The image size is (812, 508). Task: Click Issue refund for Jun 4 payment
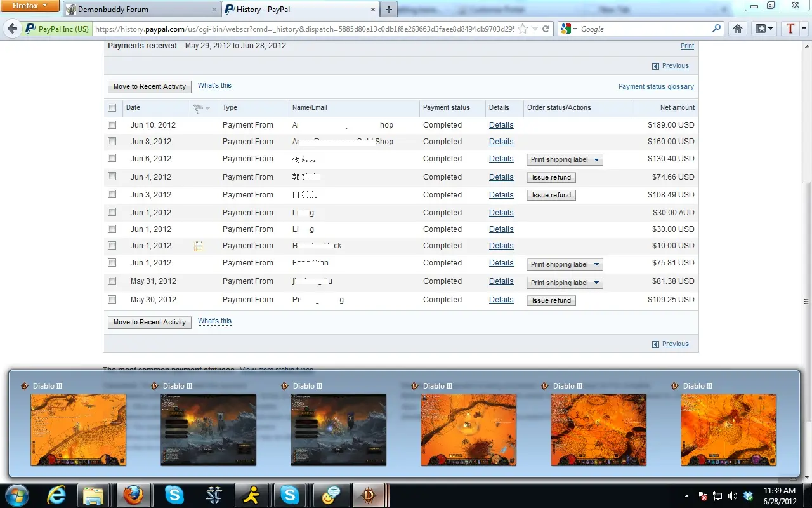[x=551, y=178]
